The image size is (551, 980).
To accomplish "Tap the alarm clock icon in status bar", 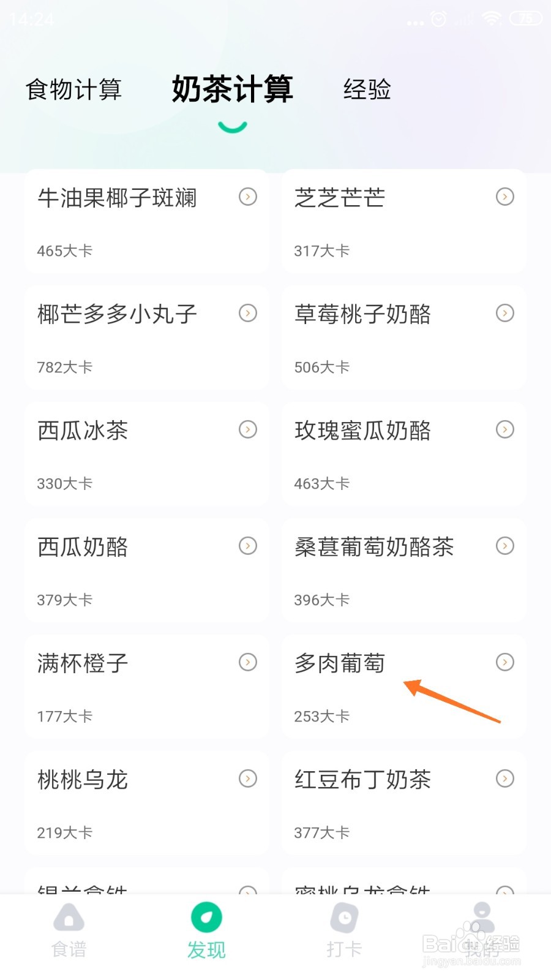I will pos(438,20).
